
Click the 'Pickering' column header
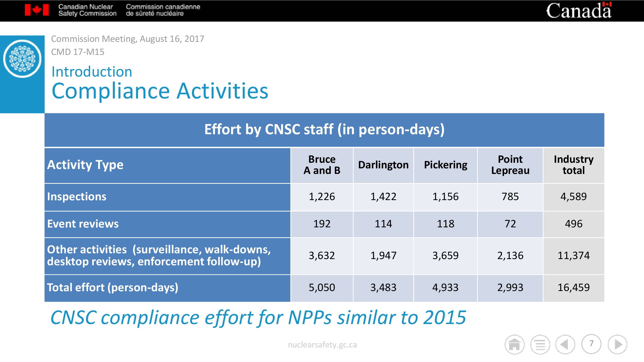pyautogui.click(x=445, y=165)
